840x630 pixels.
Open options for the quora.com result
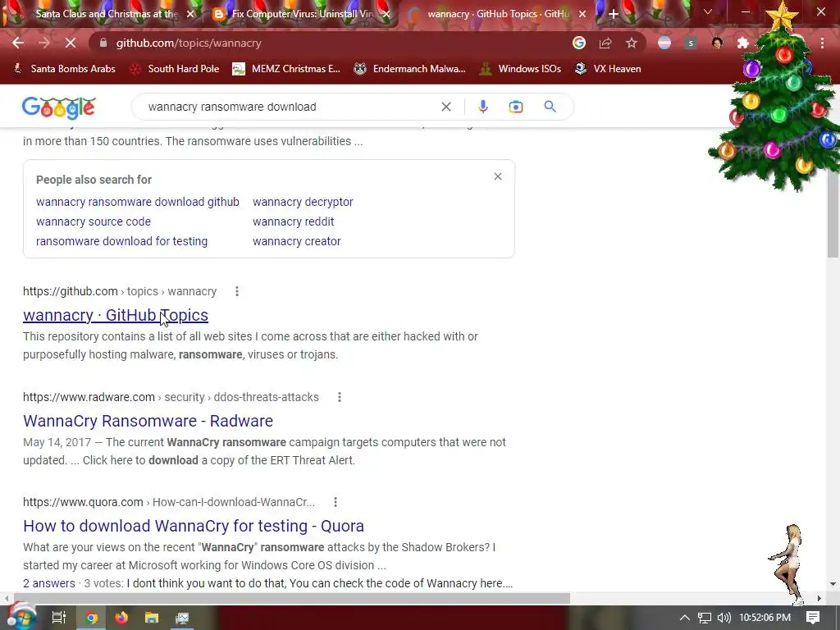[x=336, y=502]
